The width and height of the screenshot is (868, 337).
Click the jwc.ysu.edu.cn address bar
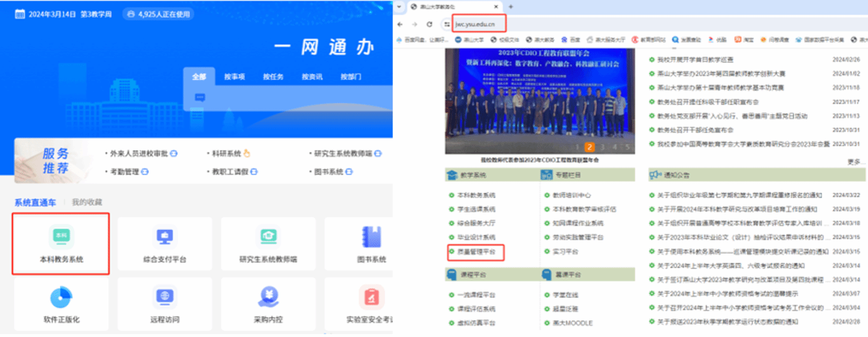[475, 25]
